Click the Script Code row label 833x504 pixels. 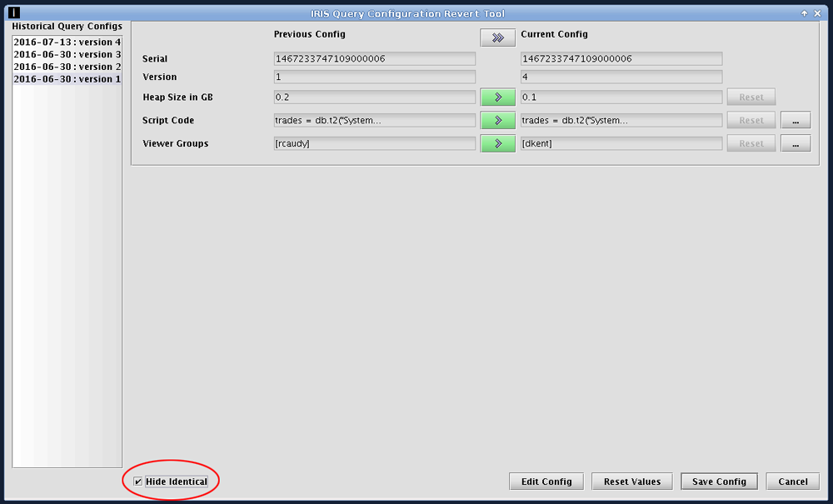[168, 121]
